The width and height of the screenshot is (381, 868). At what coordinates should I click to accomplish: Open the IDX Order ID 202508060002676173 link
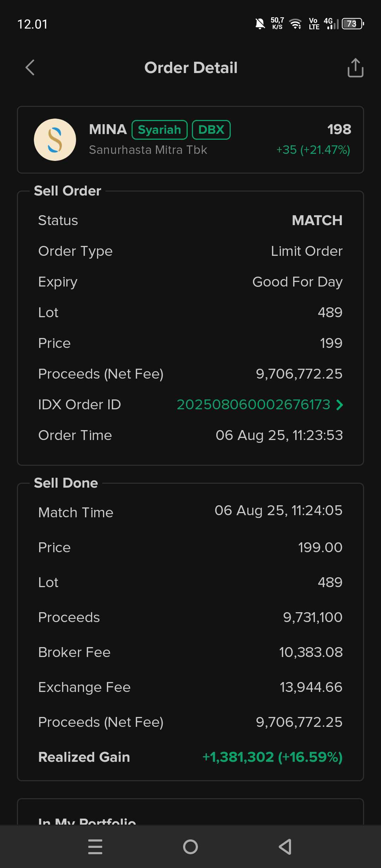253,405
